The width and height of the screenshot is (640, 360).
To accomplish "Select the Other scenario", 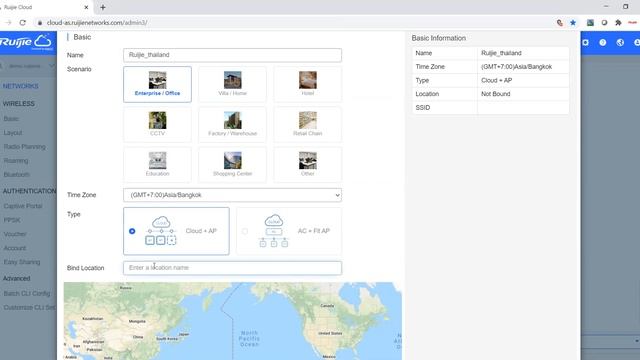I will click(x=307, y=164).
